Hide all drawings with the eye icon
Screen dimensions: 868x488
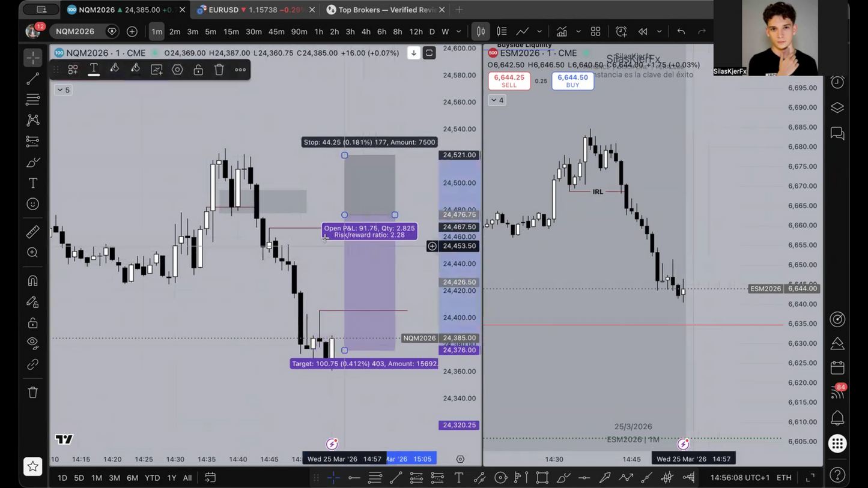[33, 343]
